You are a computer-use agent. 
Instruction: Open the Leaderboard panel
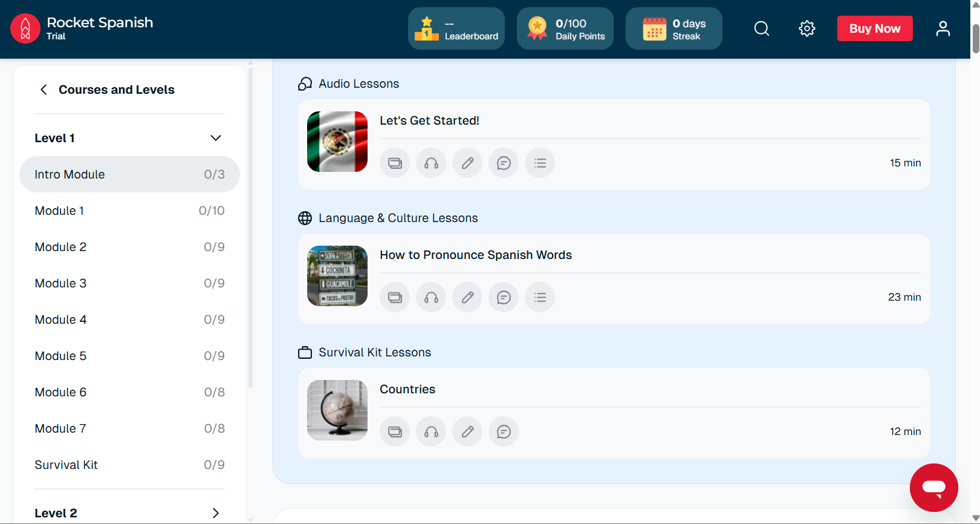point(456,28)
